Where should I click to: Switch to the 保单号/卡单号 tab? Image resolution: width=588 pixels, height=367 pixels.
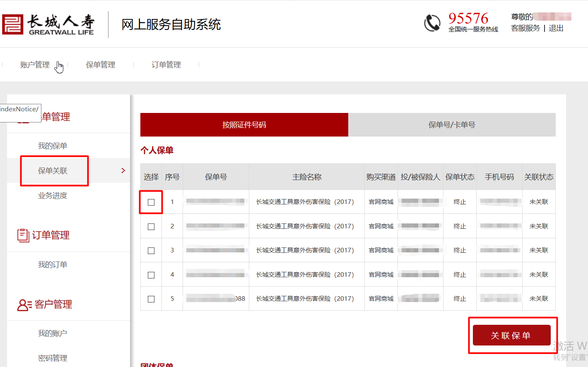pyautogui.click(x=451, y=125)
